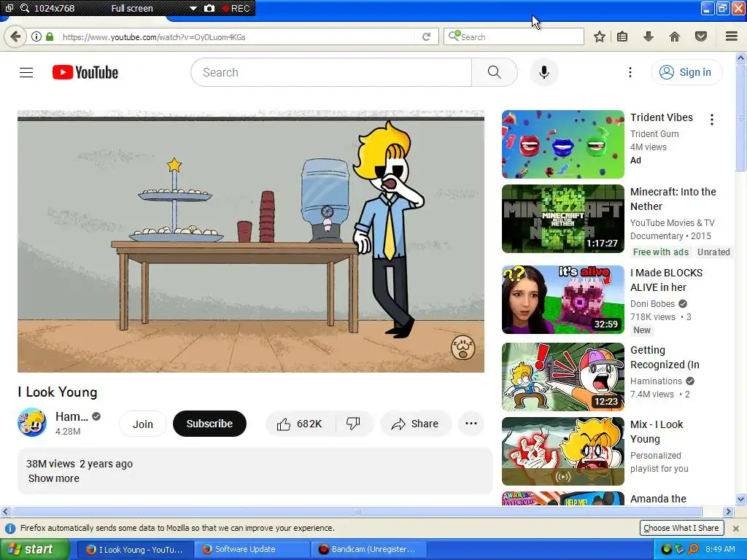Start voice search with microphone icon

[x=543, y=72]
